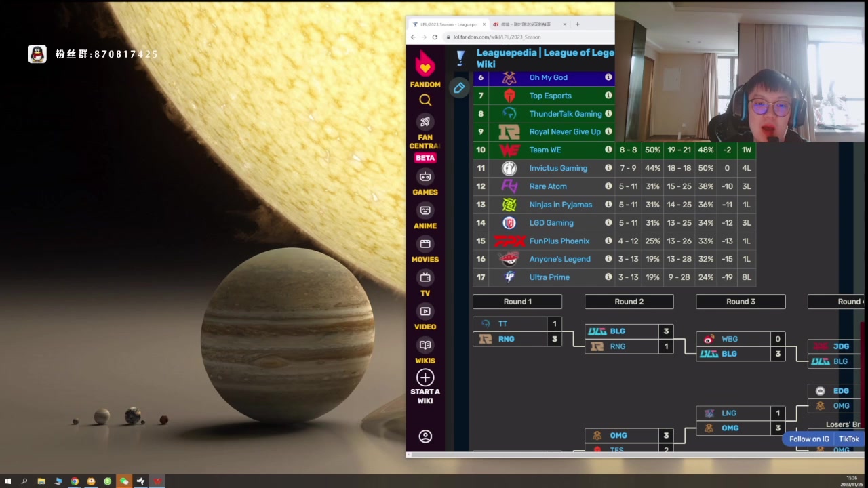This screenshot has width=868, height=488.
Task: Open WeChat from the taskbar
Action: (x=124, y=481)
